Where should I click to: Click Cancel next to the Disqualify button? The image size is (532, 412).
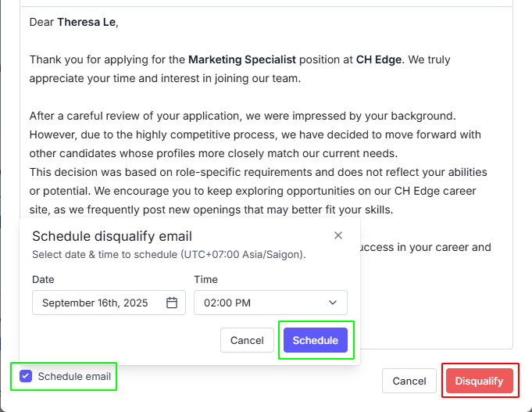click(x=409, y=381)
